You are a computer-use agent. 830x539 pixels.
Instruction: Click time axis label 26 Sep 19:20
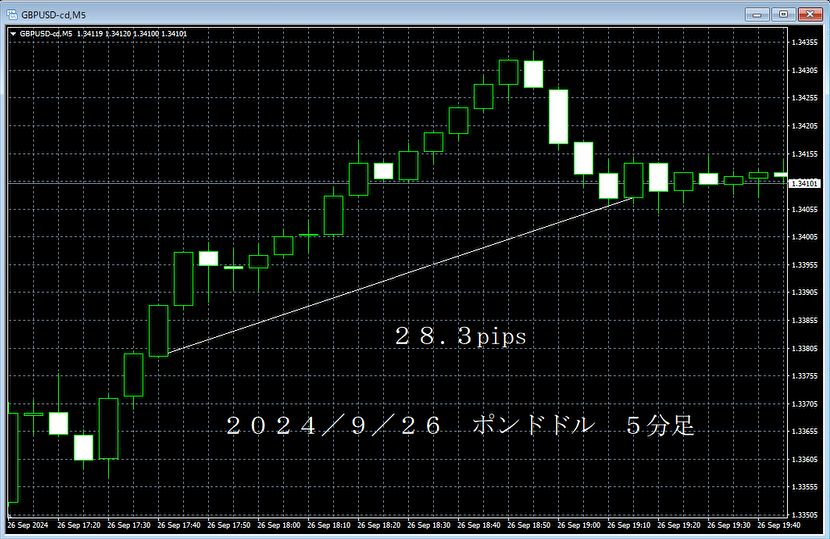tap(679, 525)
